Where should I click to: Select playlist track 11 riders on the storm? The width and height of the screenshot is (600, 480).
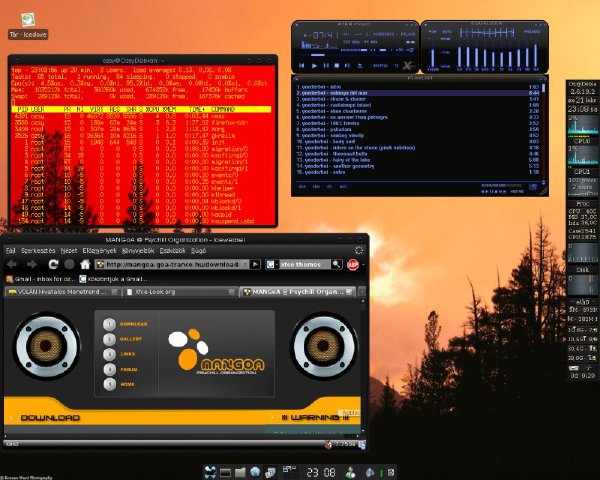click(x=417, y=148)
